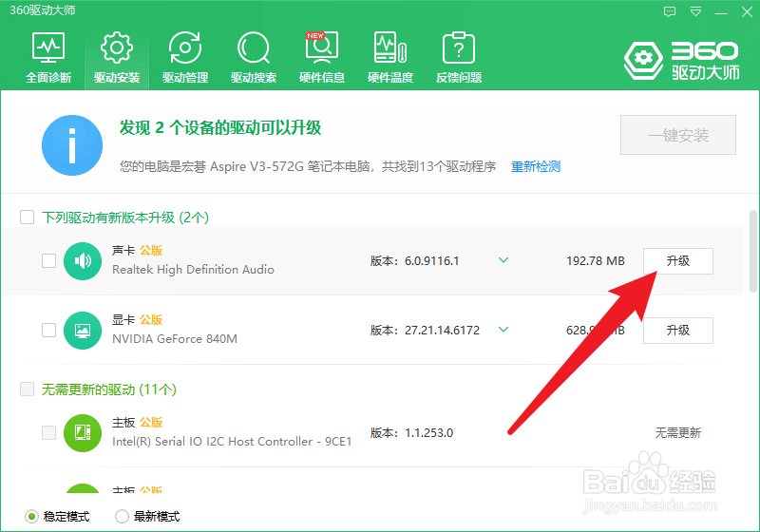Click the 公版 tag beside 声卡

151,251
